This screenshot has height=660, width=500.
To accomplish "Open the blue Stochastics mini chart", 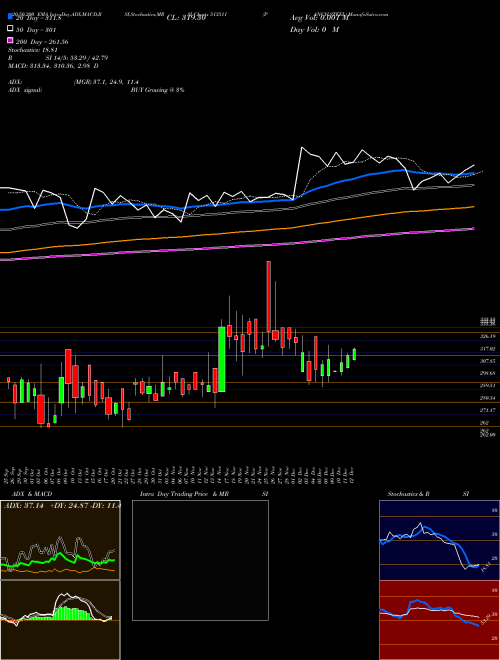I will coord(439,540).
